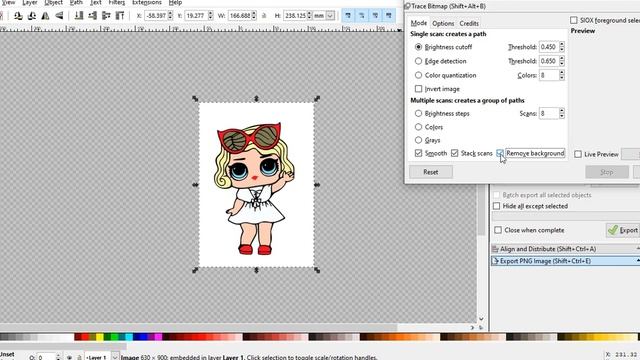
Task: Enable the Invert image checkbox
Action: 418,89
